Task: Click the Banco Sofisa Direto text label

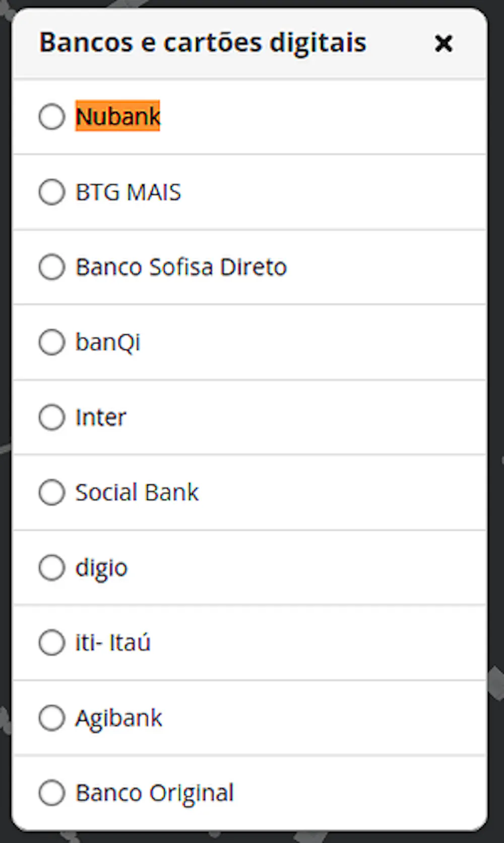Action: click(x=181, y=267)
